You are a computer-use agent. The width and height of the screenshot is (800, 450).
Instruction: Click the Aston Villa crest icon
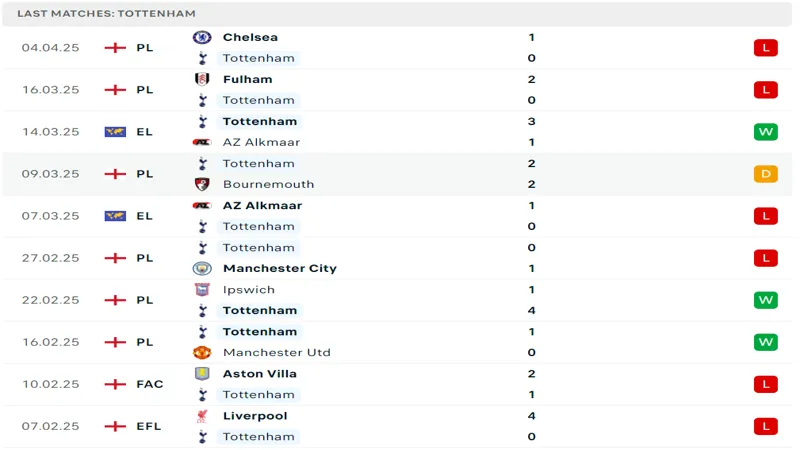pyautogui.click(x=202, y=373)
